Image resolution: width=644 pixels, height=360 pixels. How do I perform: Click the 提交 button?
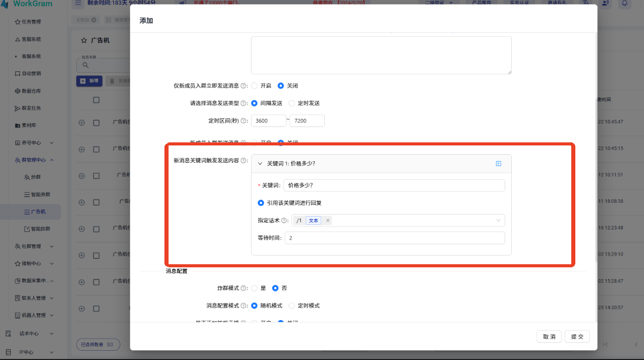tap(577, 336)
